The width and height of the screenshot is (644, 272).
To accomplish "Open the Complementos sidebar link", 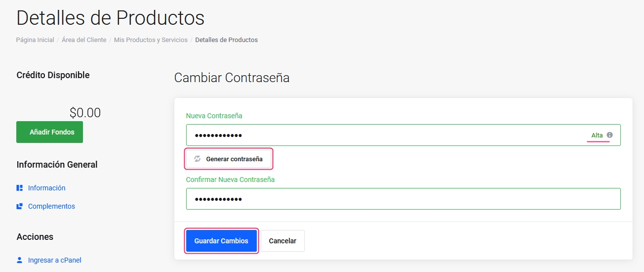I will [x=51, y=206].
